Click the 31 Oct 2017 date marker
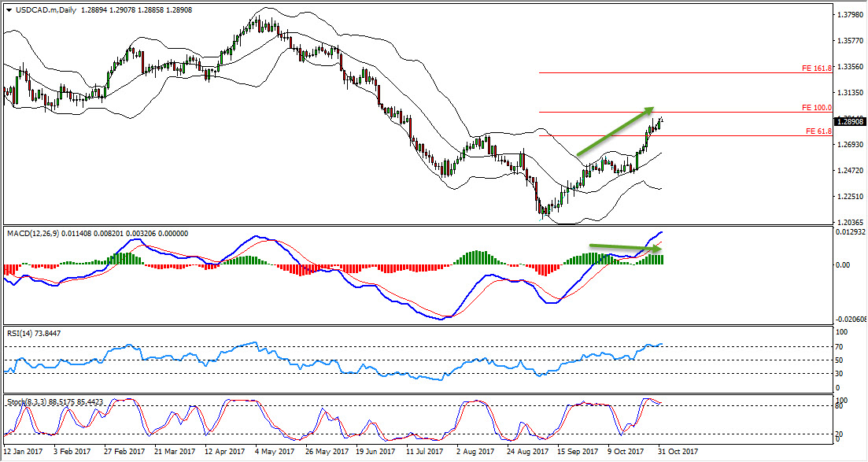 click(x=678, y=452)
